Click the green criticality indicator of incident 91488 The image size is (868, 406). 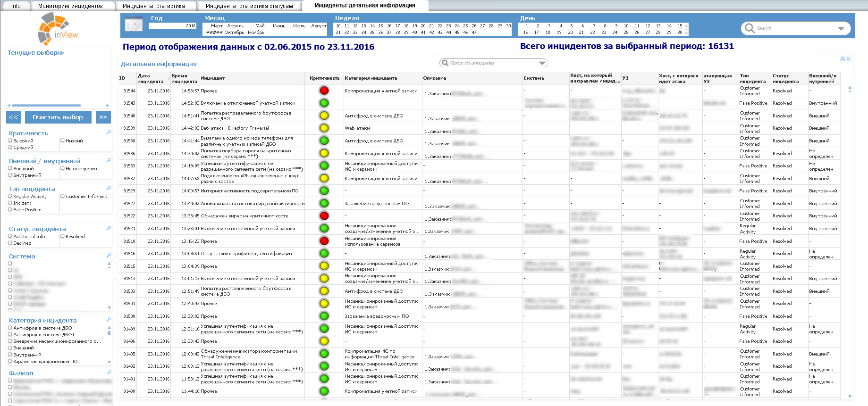[x=324, y=391]
